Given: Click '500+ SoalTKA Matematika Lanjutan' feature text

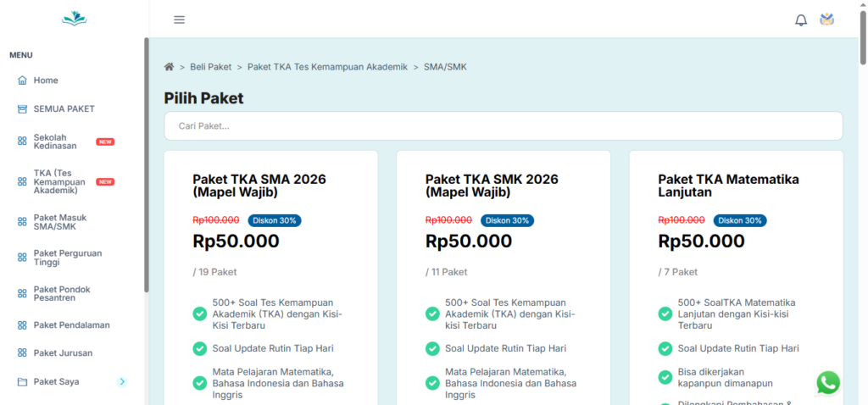Looking at the screenshot, I should (x=737, y=314).
